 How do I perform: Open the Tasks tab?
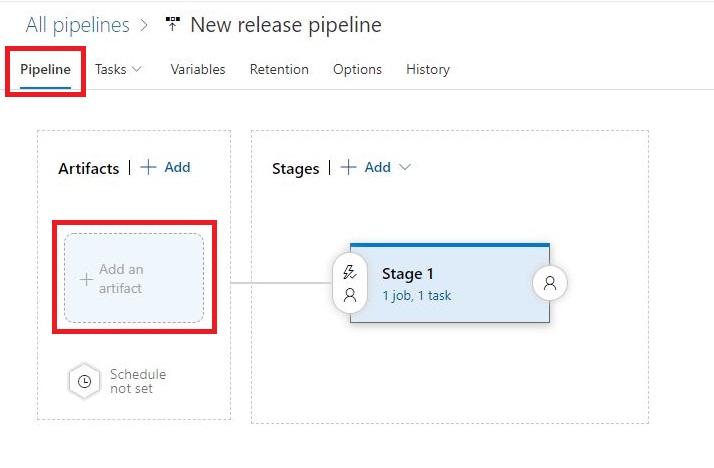pyautogui.click(x=110, y=69)
